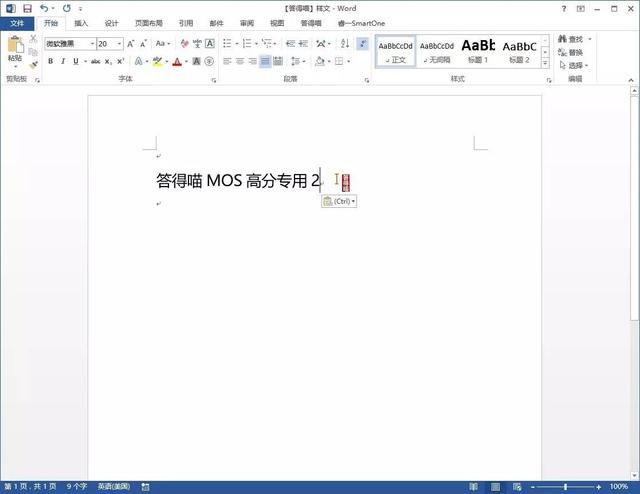The width and height of the screenshot is (640, 494).
Task: Click the Grow Font icon
Action: coord(131,44)
